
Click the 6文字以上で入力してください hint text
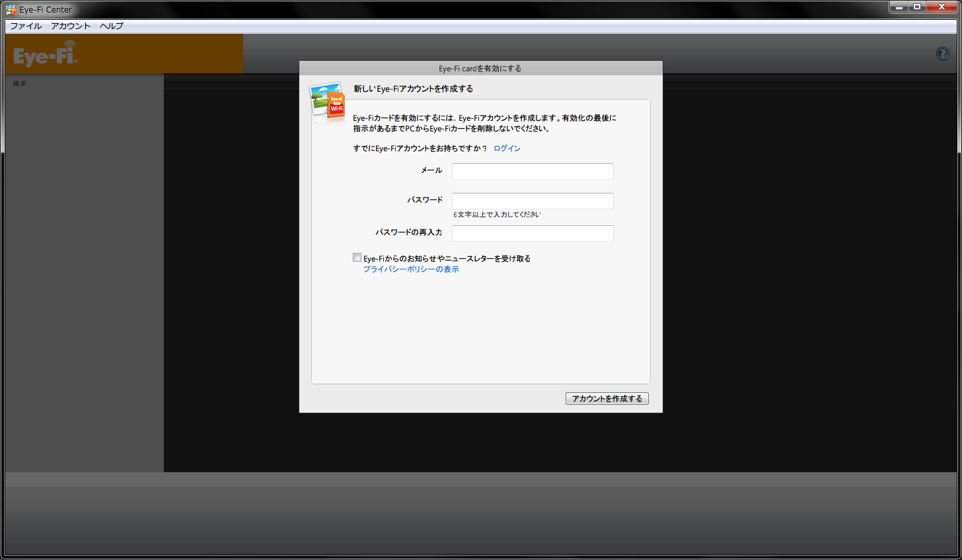tap(497, 215)
